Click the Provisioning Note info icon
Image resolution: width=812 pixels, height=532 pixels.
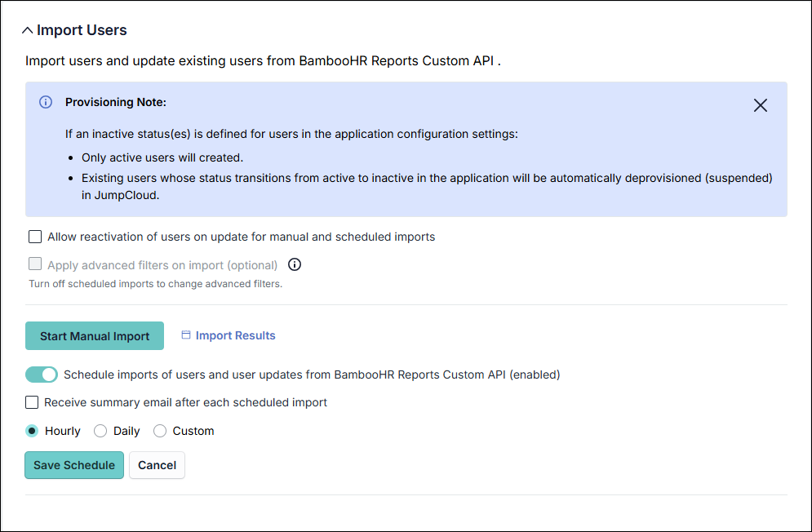point(46,102)
